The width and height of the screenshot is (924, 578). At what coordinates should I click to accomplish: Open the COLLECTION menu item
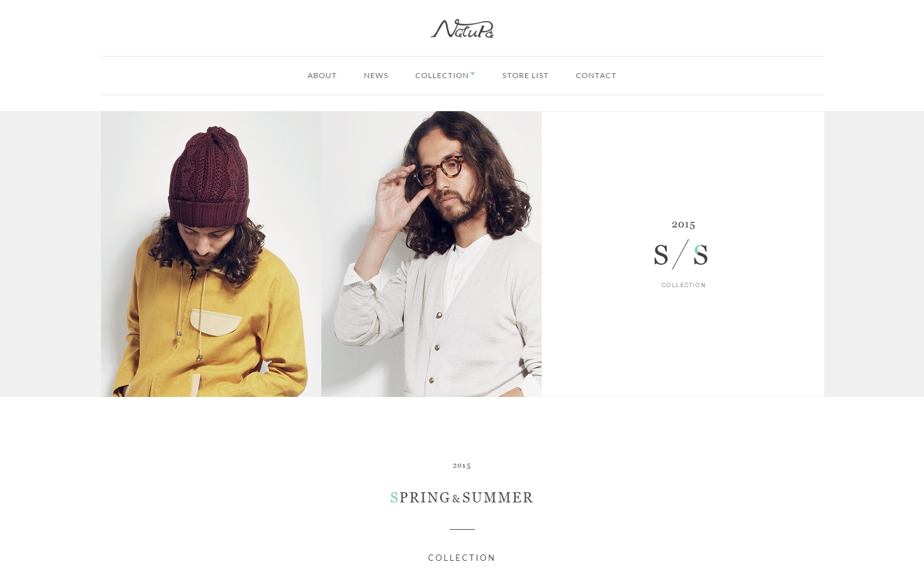pos(442,76)
